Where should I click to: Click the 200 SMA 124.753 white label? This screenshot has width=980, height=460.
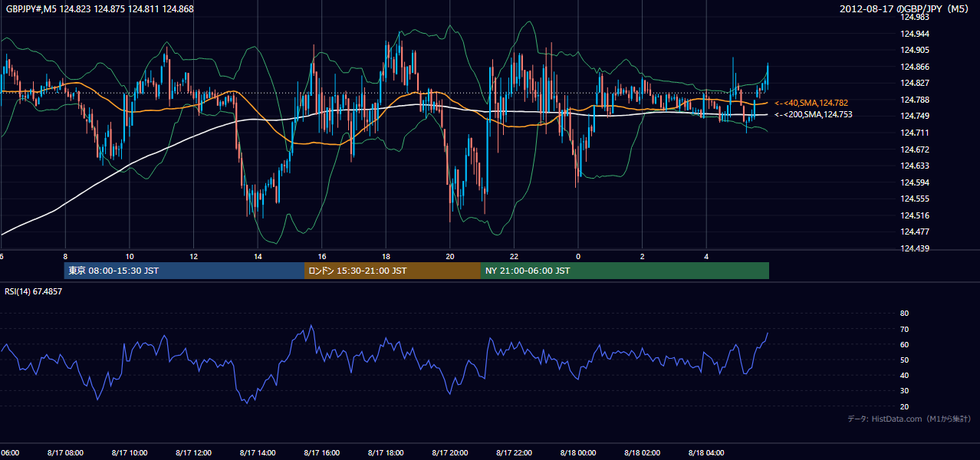click(x=813, y=115)
